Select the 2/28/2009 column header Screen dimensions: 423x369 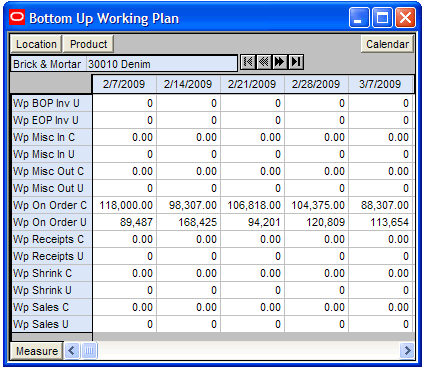tap(316, 84)
